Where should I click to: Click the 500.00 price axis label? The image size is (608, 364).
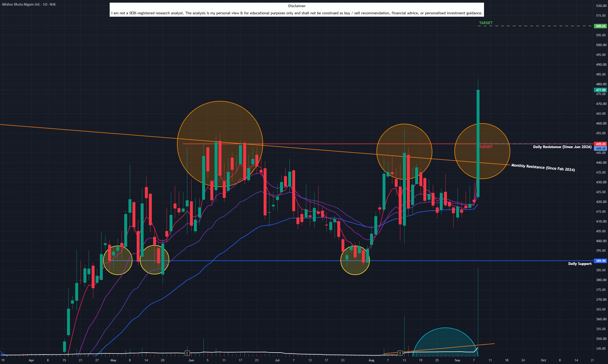601,45
